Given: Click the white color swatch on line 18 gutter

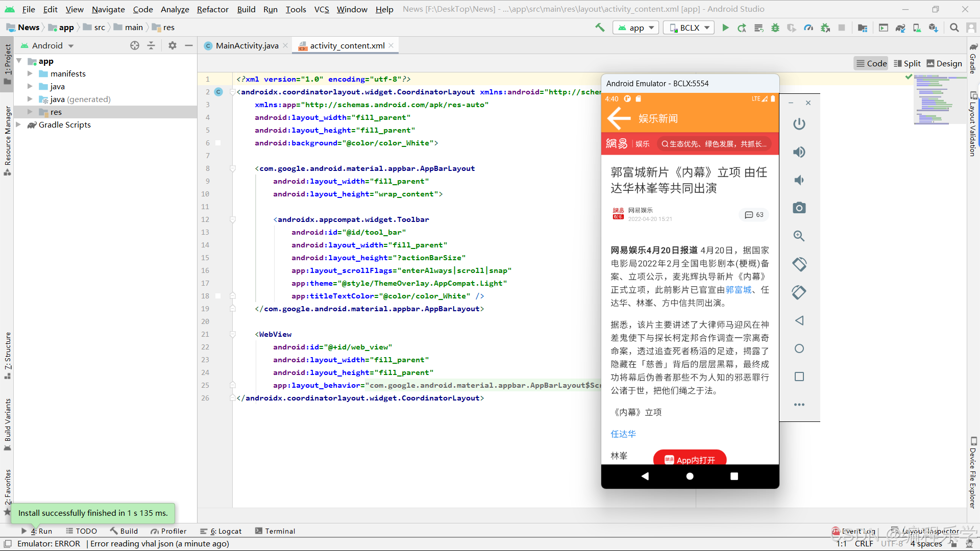Looking at the screenshot, I should tap(218, 296).
